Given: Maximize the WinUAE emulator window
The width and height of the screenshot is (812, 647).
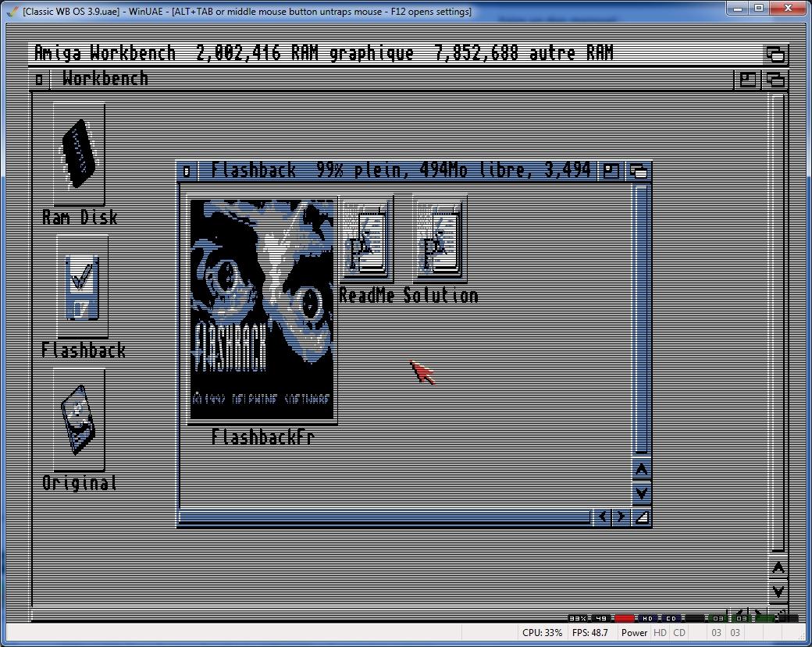Looking at the screenshot, I should (759, 9).
